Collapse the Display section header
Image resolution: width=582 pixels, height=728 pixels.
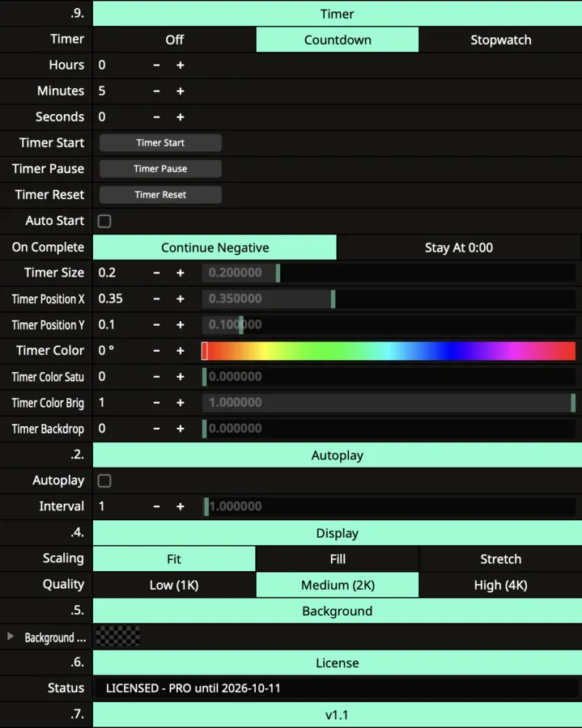point(338,533)
